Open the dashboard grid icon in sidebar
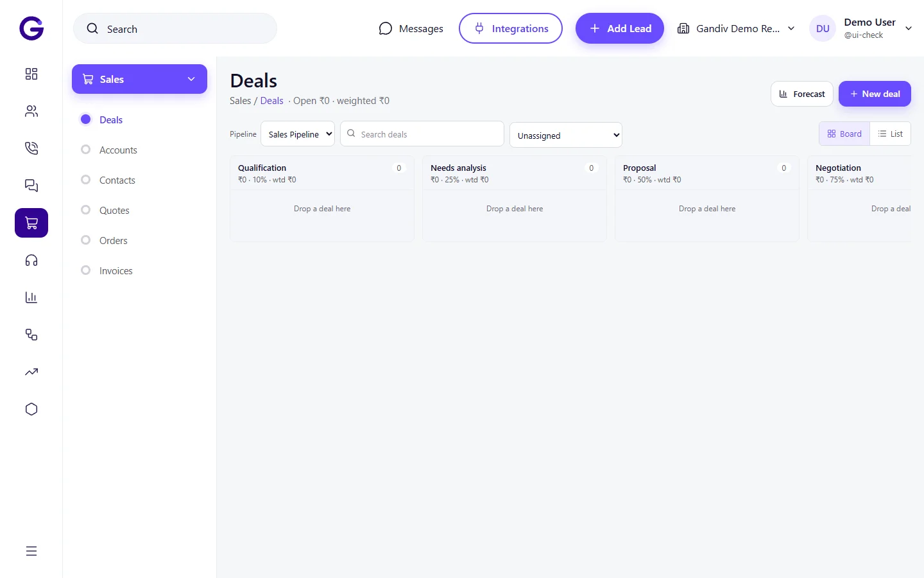 (x=31, y=74)
